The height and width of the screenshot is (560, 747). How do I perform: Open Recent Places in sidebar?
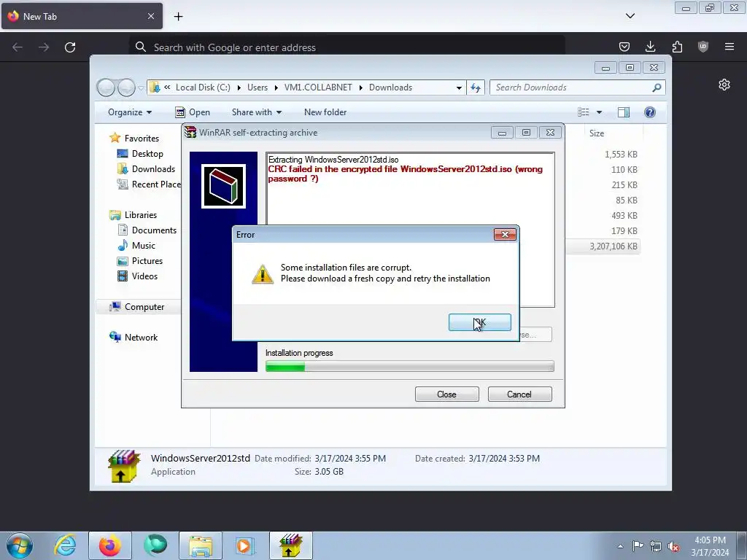coord(149,184)
